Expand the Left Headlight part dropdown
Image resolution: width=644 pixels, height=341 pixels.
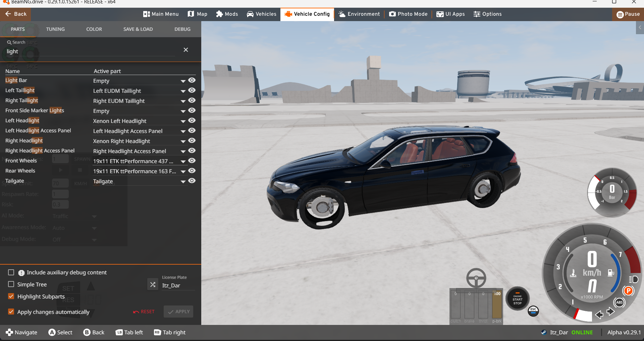(x=183, y=121)
